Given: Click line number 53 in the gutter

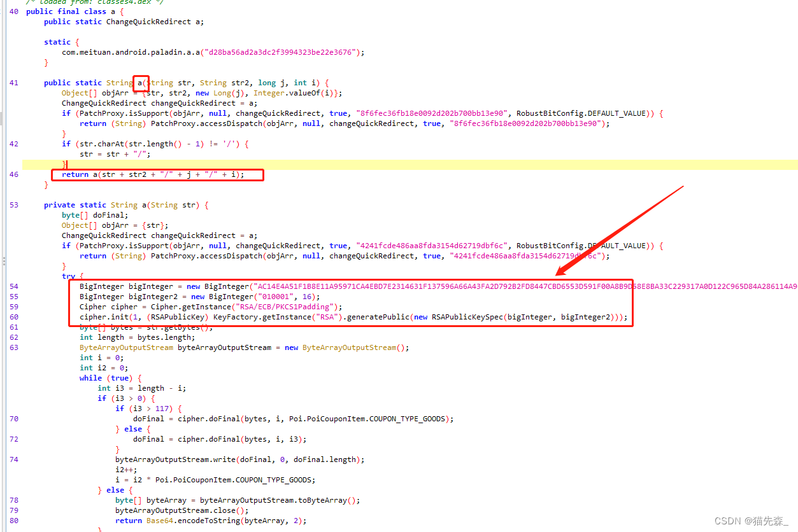Looking at the screenshot, I should [14, 204].
